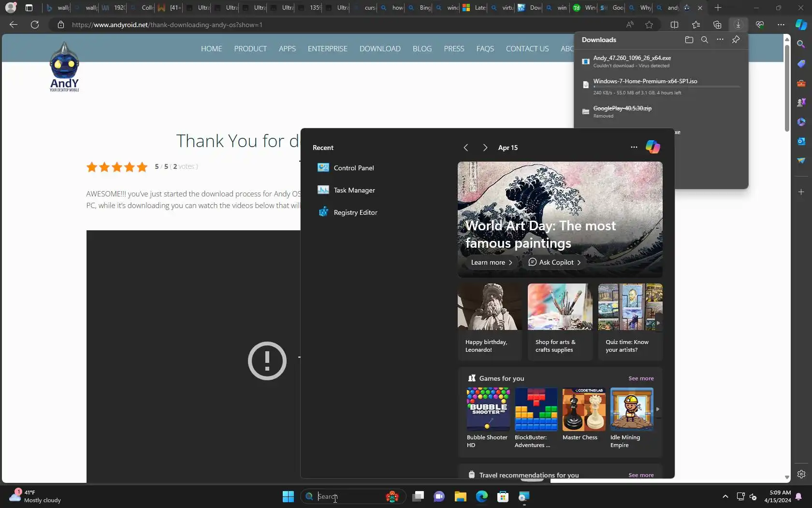Open more options in Downloads panel
The image size is (812, 508).
click(720, 40)
